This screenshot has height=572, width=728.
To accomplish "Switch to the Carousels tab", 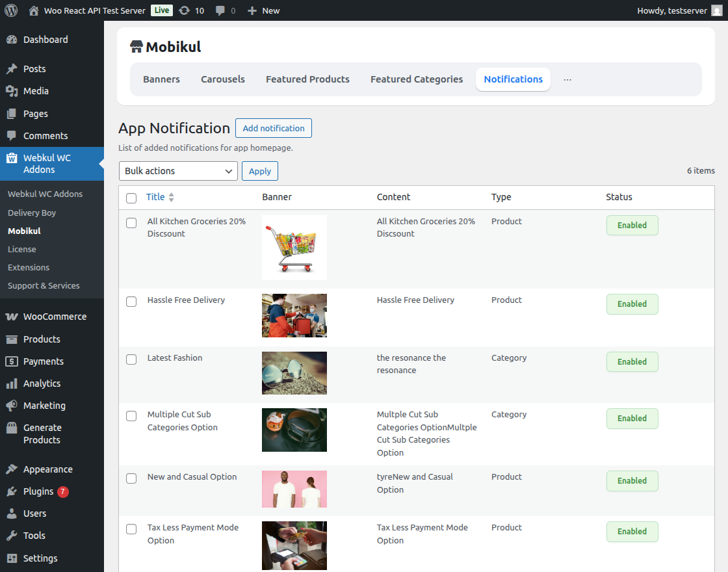I will (x=222, y=79).
